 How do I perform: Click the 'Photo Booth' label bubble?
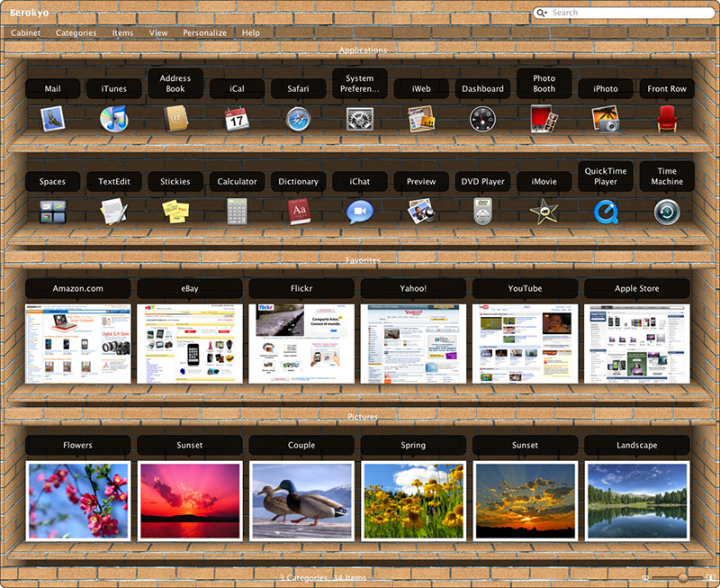point(544,84)
